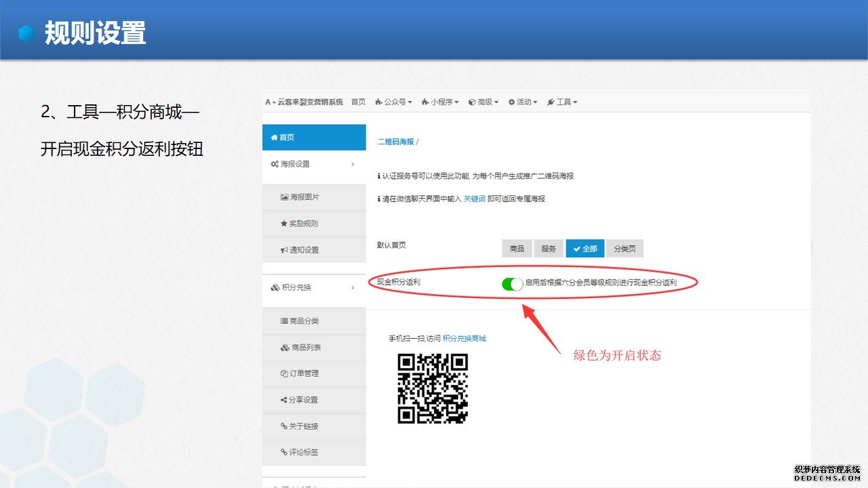
Task: Open 奖励规则 in the sidebar
Action: click(x=314, y=224)
